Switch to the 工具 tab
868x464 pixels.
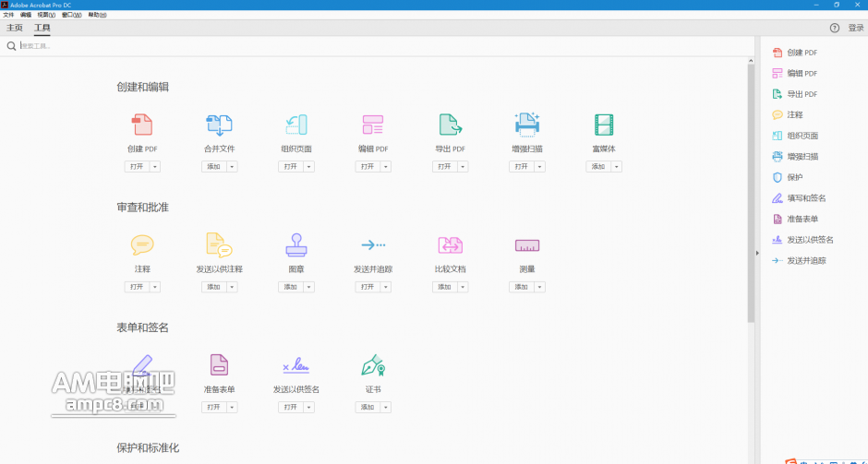[42, 28]
